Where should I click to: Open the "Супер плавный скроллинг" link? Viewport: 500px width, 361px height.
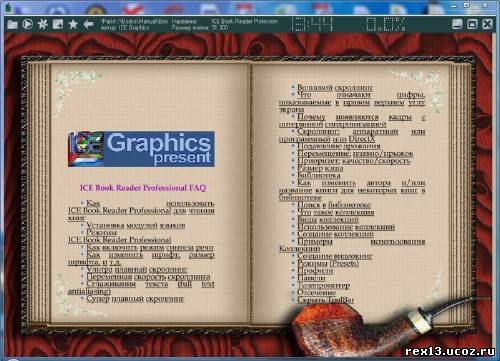tap(135, 299)
